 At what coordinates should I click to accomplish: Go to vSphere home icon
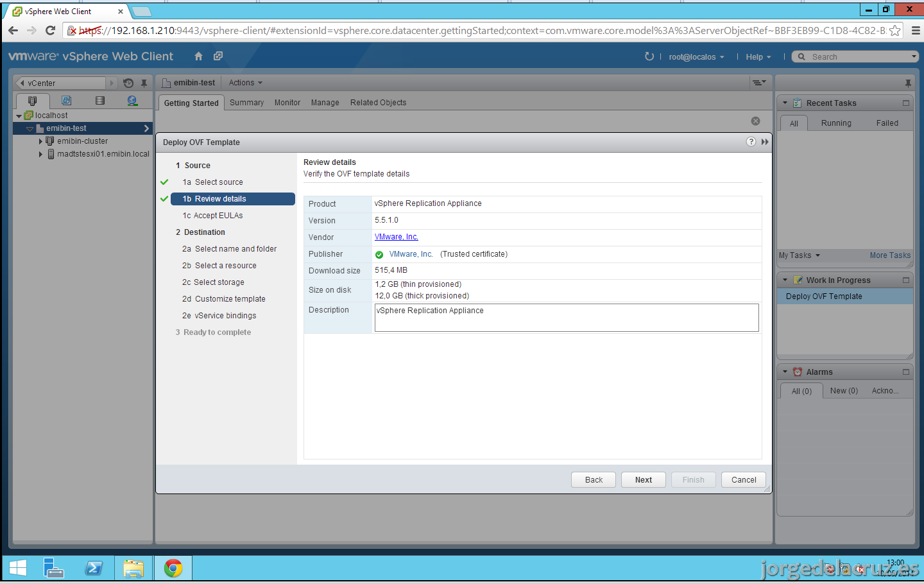(198, 56)
